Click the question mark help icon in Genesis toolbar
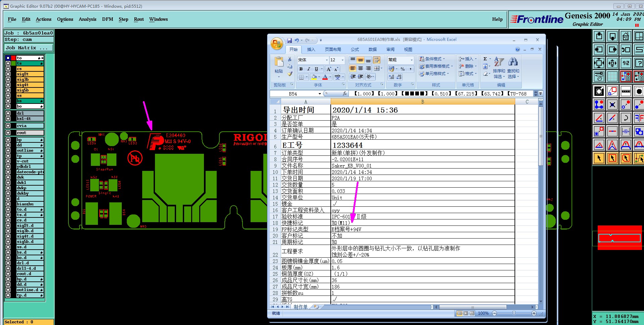Screen dimensions: 644x325 point(639,63)
